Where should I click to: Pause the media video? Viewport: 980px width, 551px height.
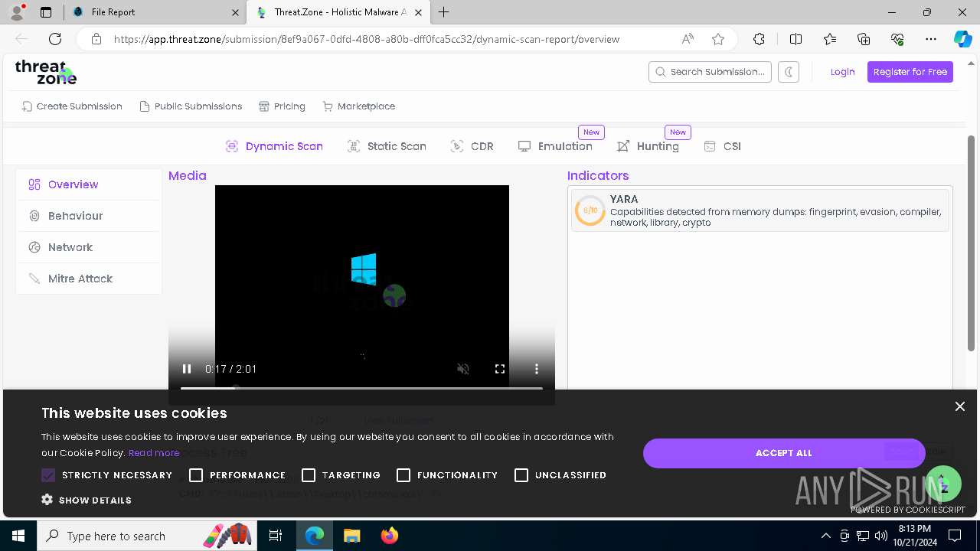point(187,369)
